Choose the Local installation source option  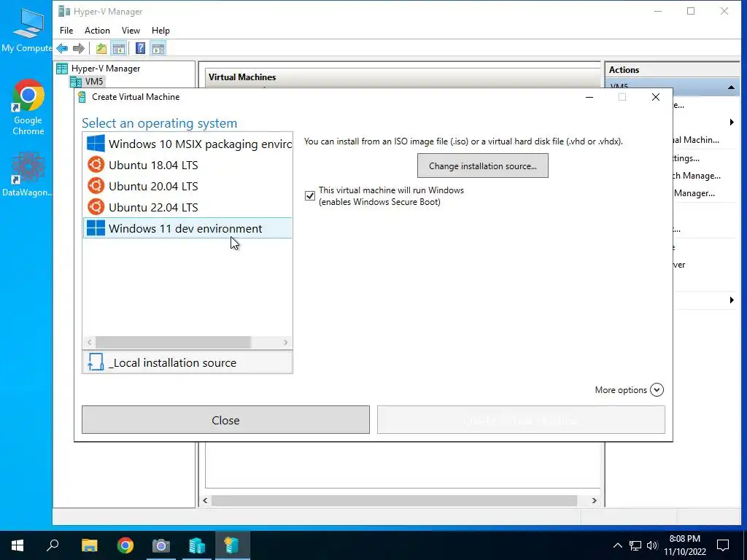coord(187,362)
